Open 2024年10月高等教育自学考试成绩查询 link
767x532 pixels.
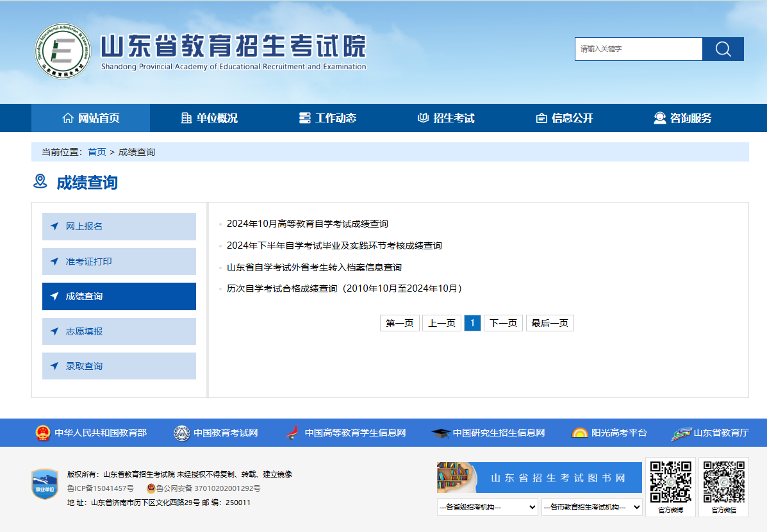tap(307, 224)
